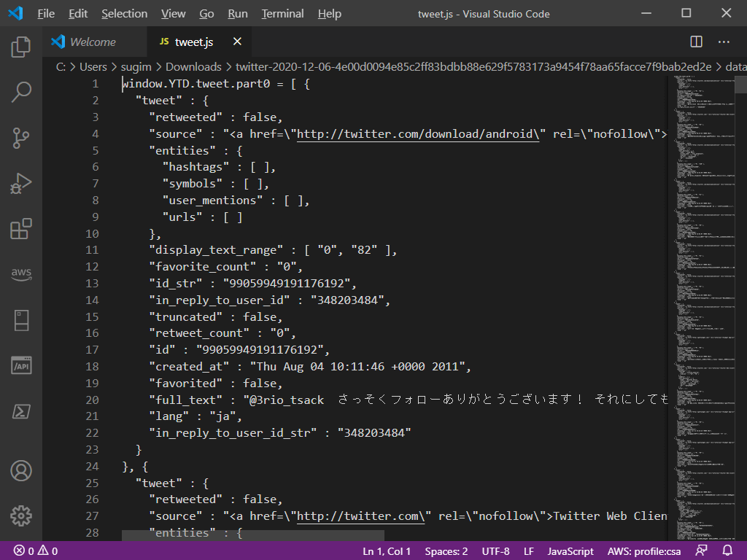The width and height of the screenshot is (747, 560).
Task: Place cursor on "user_mentions" on line 8
Action: click(212, 201)
